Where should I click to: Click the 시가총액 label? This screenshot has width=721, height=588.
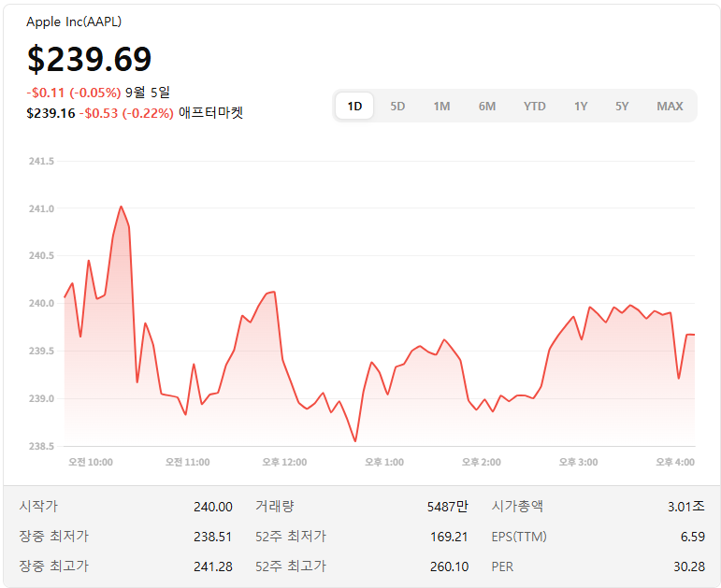[517, 506]
